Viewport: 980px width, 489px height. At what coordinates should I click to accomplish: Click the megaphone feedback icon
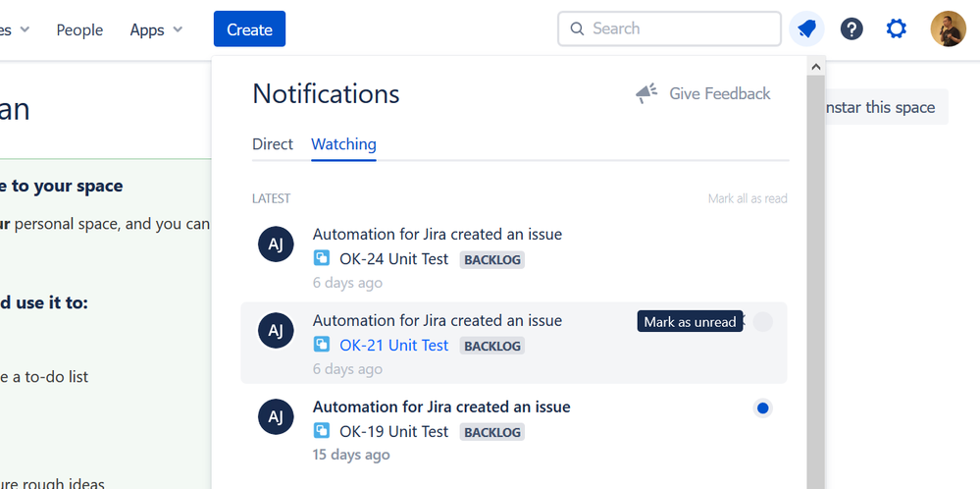coord(646,93)
